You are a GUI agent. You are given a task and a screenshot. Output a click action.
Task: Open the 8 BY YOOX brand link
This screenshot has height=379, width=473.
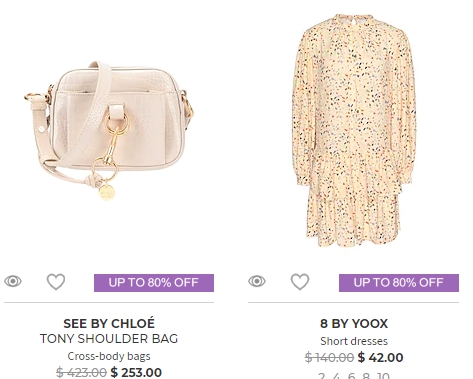(x=354, y=323)
